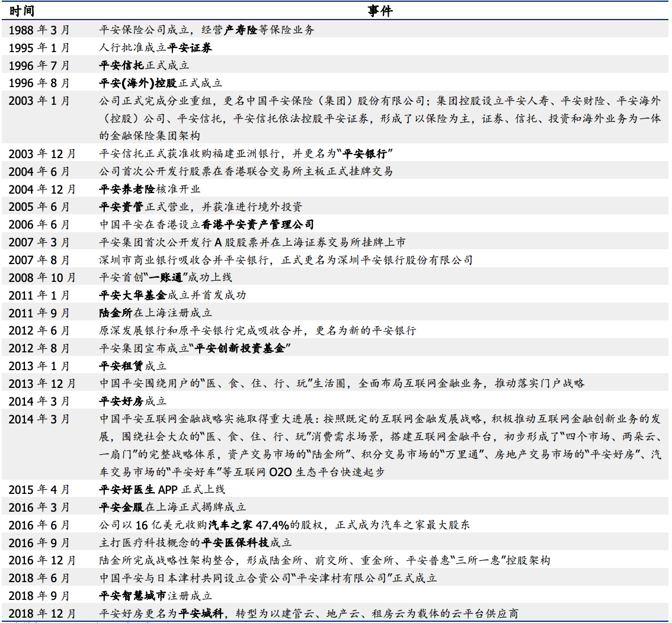Click the event 平安好医生 APP 正式上线

pos(162,490)
